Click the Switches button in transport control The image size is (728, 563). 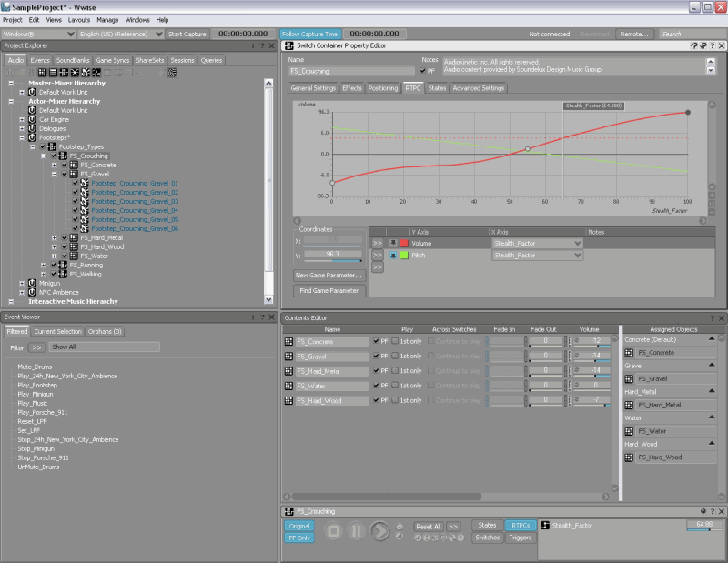[488, 538]
